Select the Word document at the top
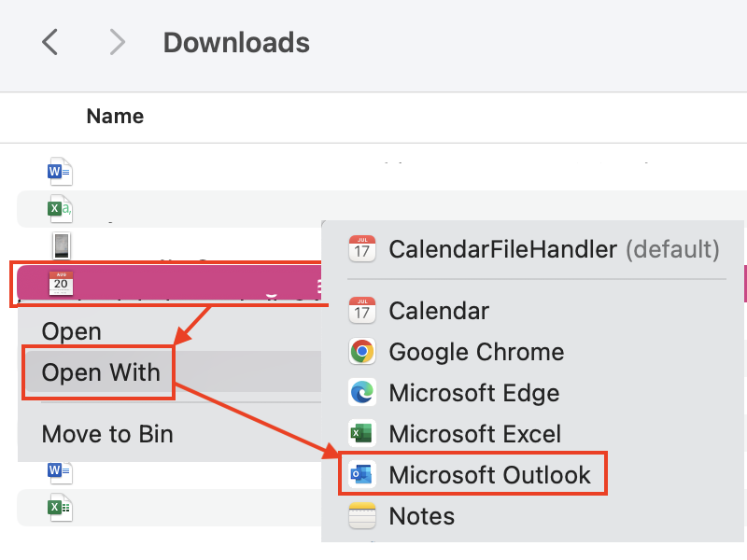Image resolution: width=747 pixels, height=560 pixels. click(x=60, y=172)
